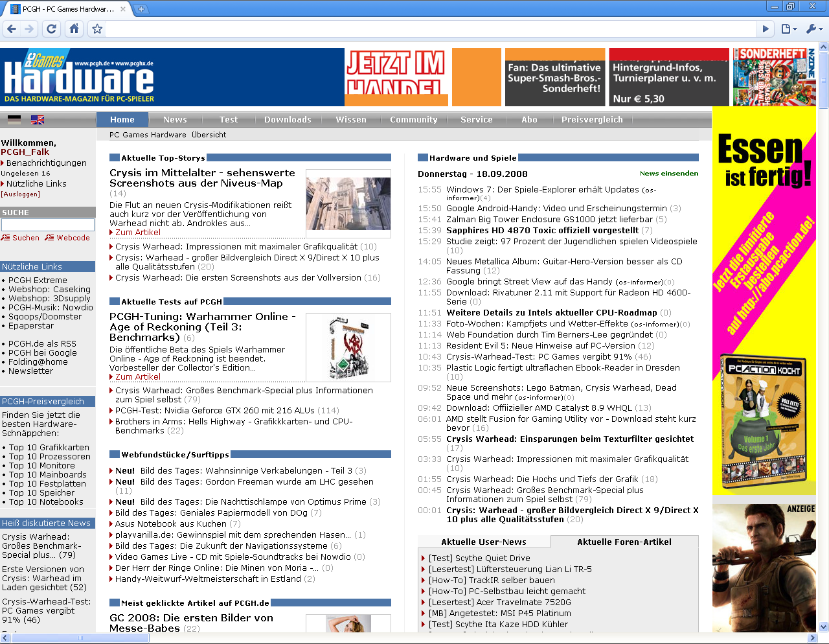Open the Download: Offizieller AMD Catalyst 8.9 WHQL item

pyautogui.click(x=539, y=408)
